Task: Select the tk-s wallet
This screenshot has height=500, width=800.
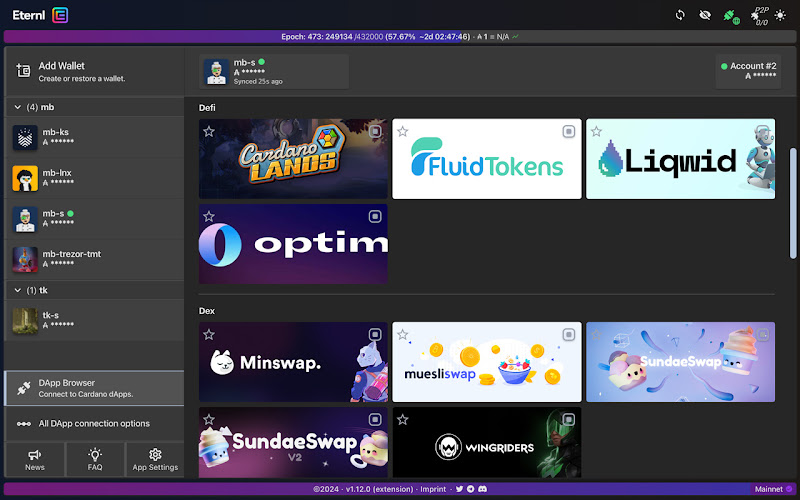Action: tap(94, 320)
